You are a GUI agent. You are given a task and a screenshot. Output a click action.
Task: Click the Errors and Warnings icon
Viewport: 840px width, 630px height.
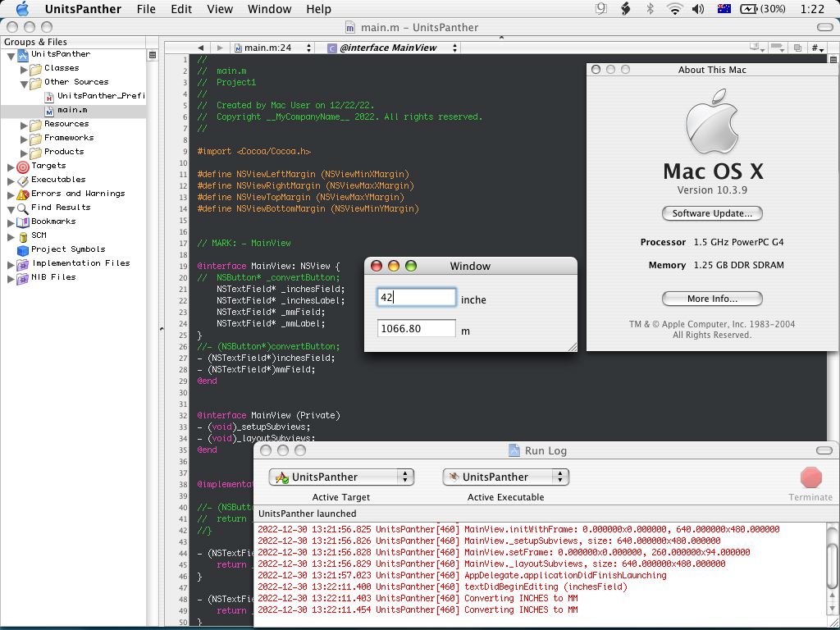click(x=23, y=194)
